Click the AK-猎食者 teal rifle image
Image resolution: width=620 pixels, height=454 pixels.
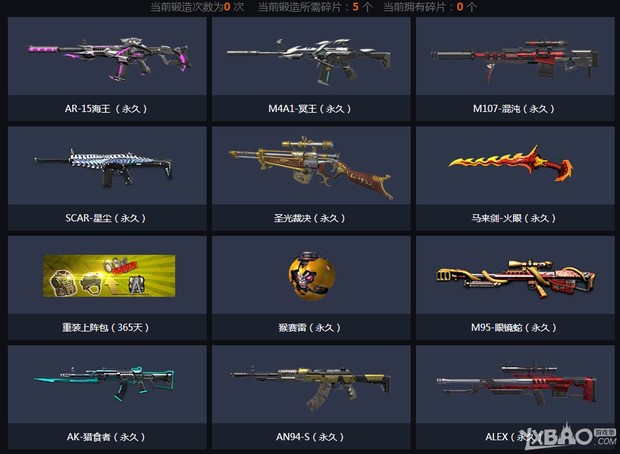click(x=104, y=381)
